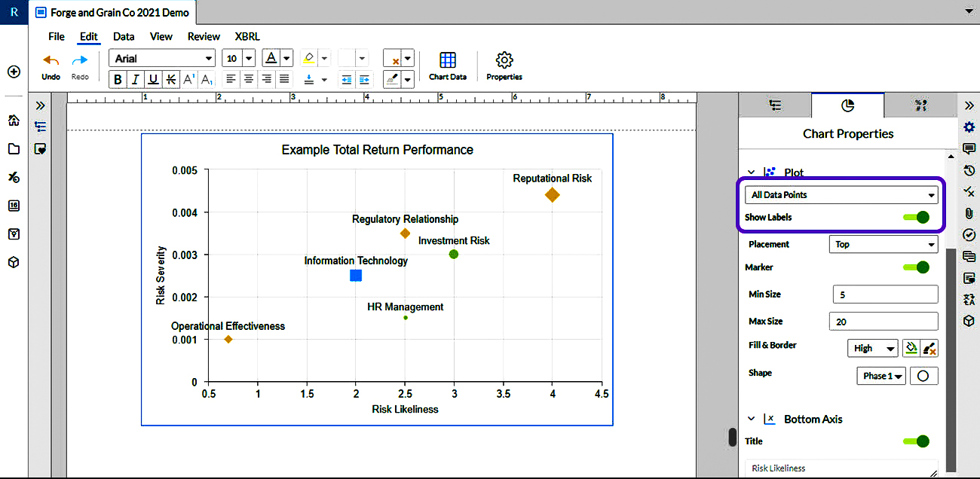
Task: Open the Data menu
Action: click(124, 36)
